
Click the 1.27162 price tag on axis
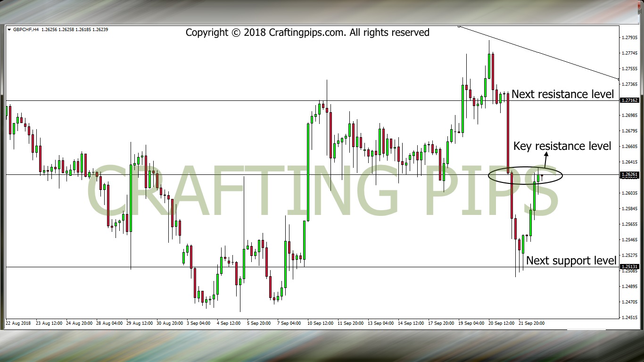pos(630,100)
